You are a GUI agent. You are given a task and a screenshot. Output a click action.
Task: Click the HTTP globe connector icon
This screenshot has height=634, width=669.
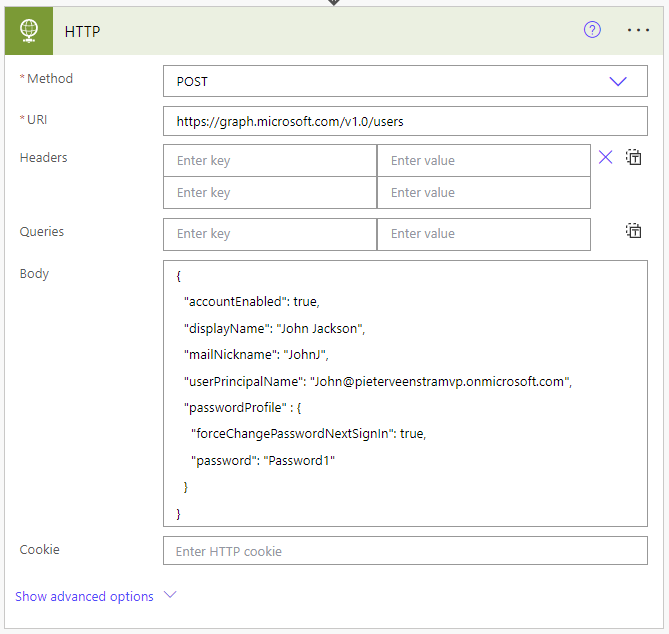click(29, 31)
